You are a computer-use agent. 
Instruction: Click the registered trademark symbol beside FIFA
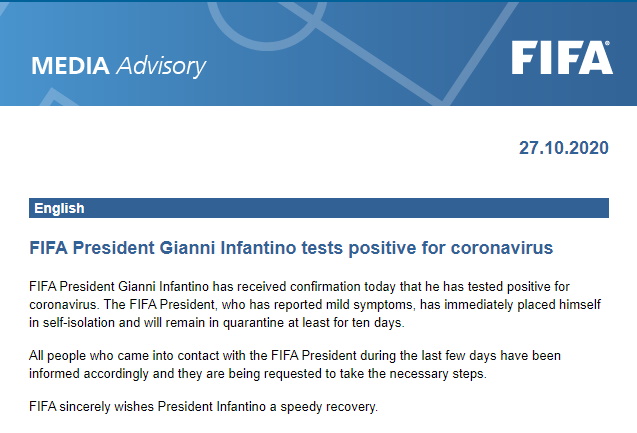pos(607,43)
